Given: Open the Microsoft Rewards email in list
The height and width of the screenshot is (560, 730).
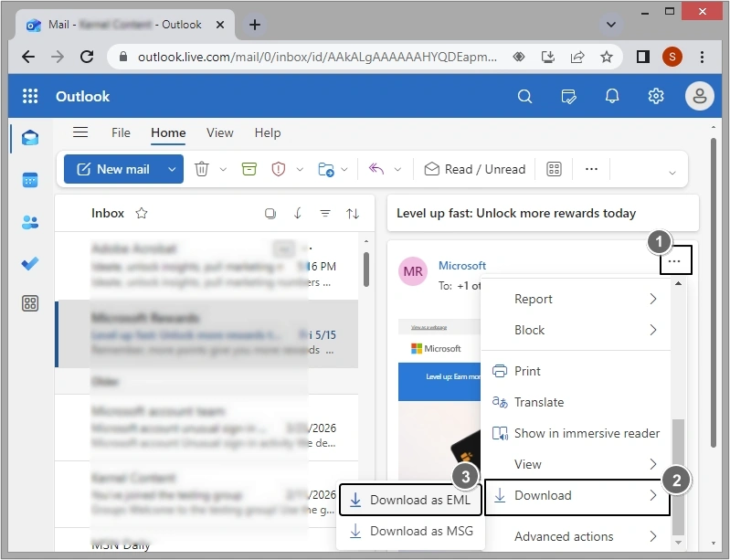Looking at the screenshot, I should click(x=206, y=333).
